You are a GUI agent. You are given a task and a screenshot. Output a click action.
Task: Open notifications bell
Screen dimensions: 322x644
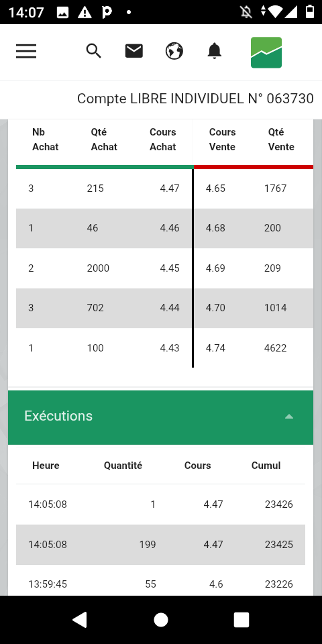click(215, 52)
